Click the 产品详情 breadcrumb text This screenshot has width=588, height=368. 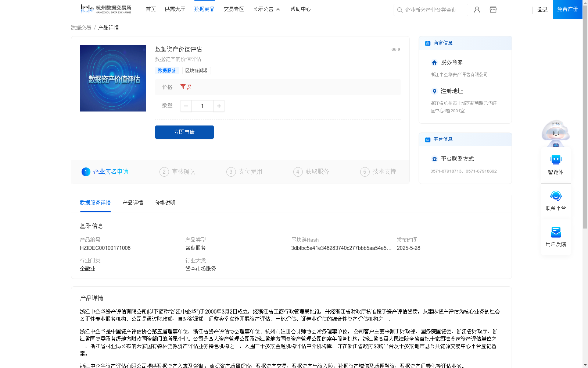tap(108, 28)
